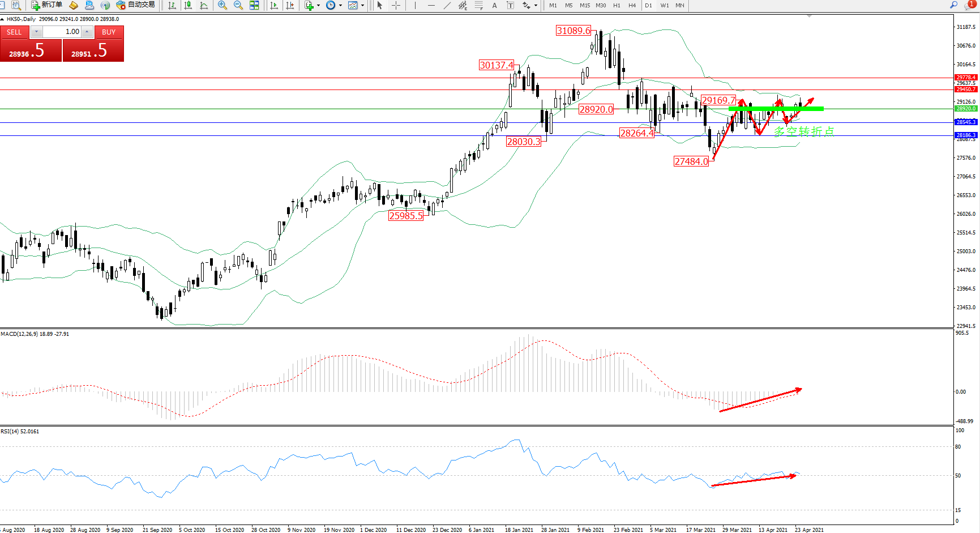Viewport: 980px width, 533px height.
Task: Pick the Fibonacci retracement tool
Action: coord(478,5)
